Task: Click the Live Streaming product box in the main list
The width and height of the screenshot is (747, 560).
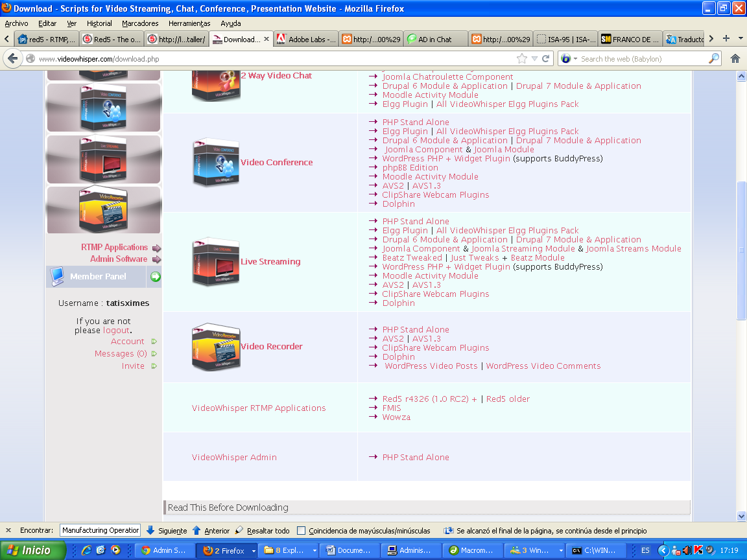Action: click(x=216, y=261)
